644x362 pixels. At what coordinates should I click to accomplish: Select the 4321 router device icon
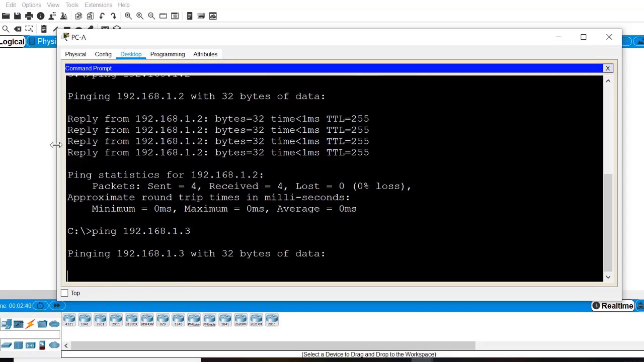69,320
